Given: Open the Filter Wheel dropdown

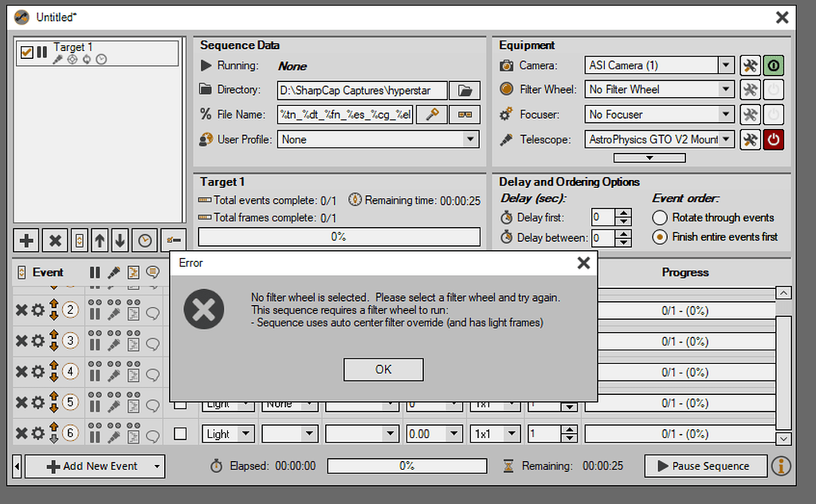Looking at the screenshot, I should pyautogui.click(x=727, y=89).
